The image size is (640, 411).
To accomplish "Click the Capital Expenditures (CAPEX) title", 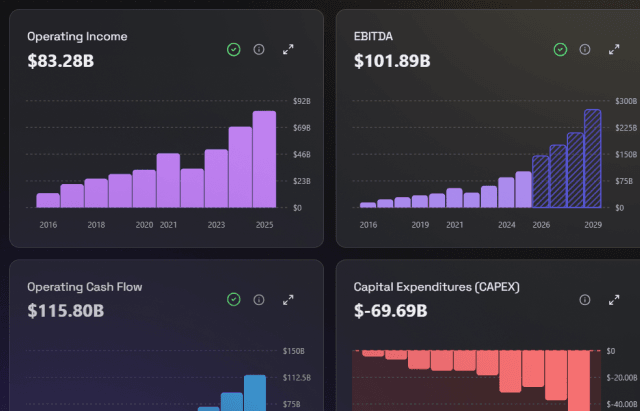I will point(436,287).
